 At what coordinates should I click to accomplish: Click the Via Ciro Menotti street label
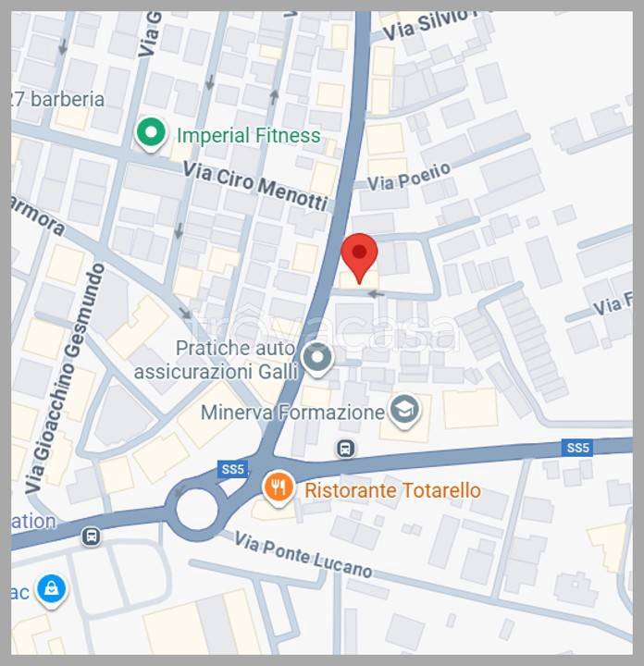click(x=255, y=185)
